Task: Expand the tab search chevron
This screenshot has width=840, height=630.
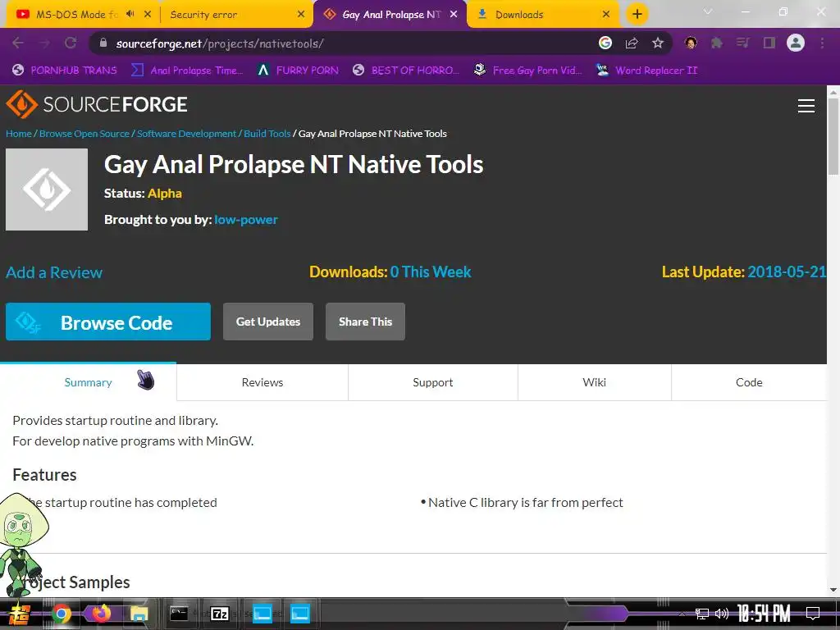Action: 708,11
